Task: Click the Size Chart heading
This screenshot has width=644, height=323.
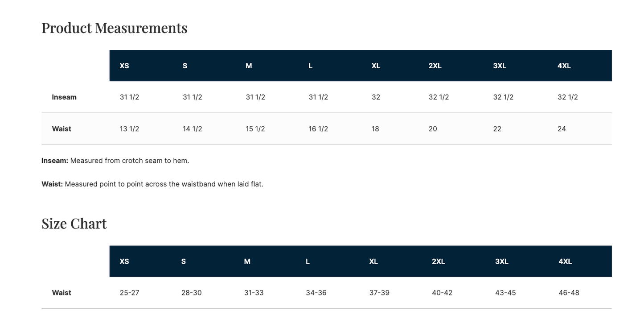Action: pyautogui.click(x=74, y=223)
